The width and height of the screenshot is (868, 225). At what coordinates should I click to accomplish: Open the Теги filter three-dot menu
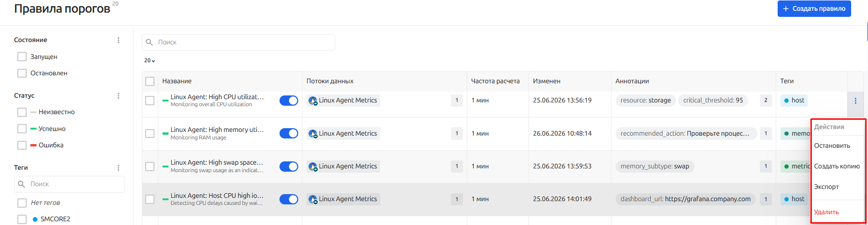click(118, 168)
